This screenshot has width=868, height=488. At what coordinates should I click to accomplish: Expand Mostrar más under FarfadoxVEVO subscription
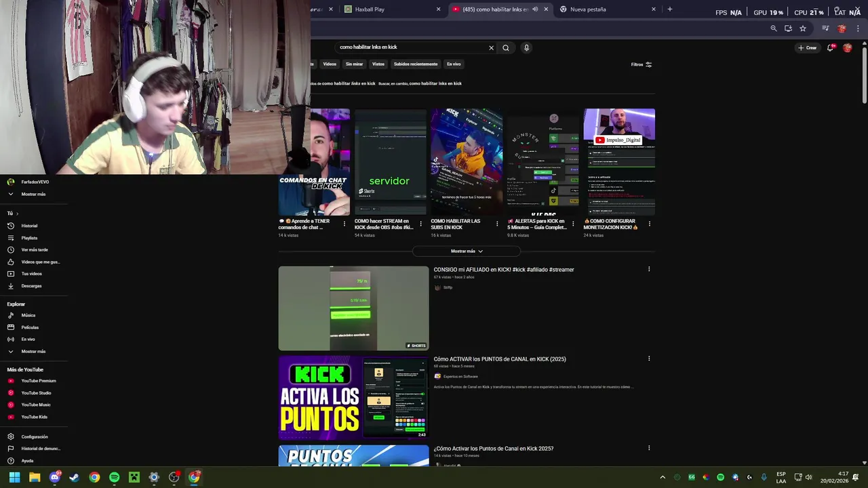(x=33, y=194)
